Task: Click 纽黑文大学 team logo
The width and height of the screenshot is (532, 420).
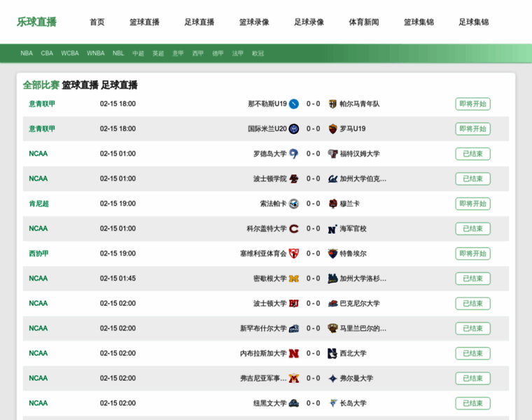Action: tap(294, 403)
